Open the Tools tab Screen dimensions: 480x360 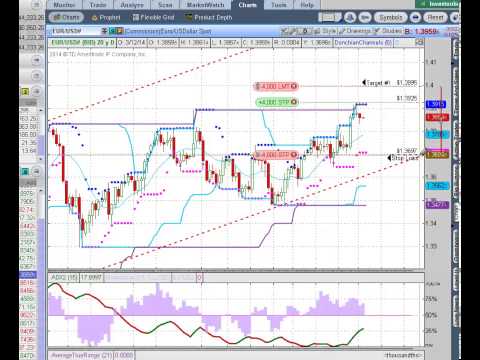(279, 5)
